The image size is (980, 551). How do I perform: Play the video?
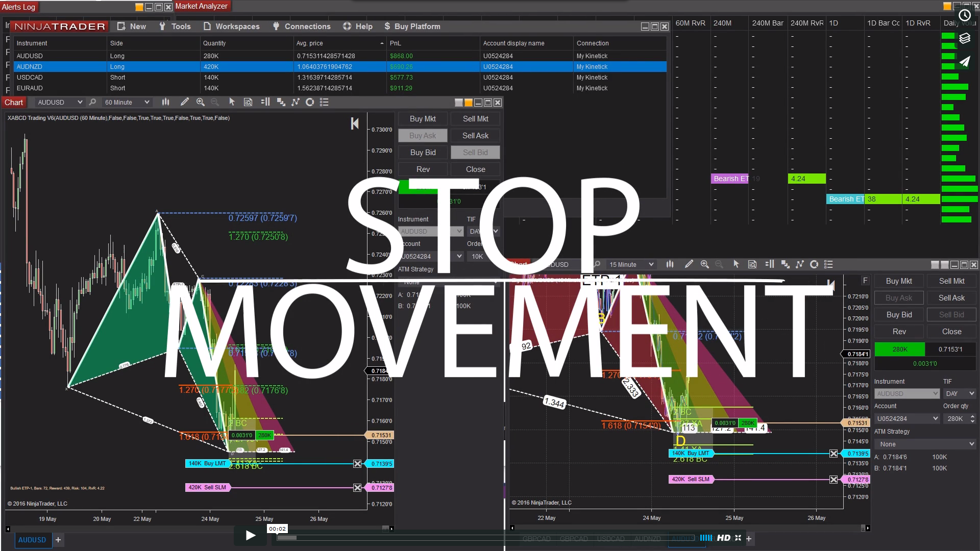[x=250, y=535]
